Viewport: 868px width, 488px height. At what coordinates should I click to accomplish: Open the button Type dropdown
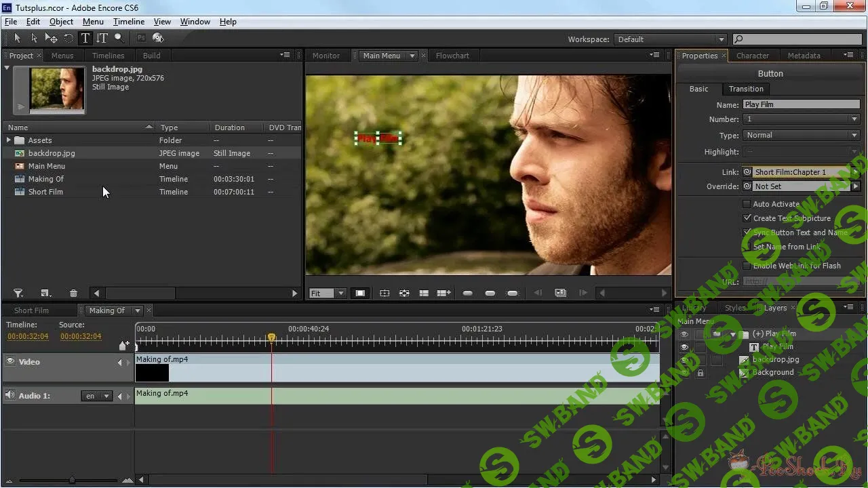801,136
